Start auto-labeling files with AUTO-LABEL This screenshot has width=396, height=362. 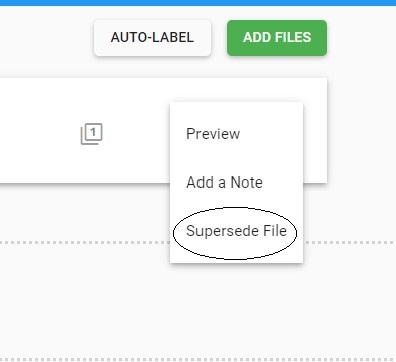[152, 37]
